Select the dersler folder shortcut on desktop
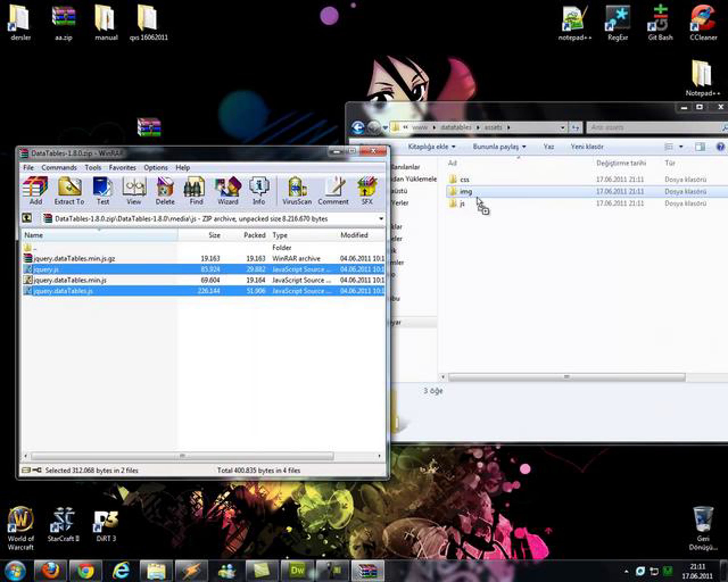This screenshot has width=728, height=582. tap(20, 23)
